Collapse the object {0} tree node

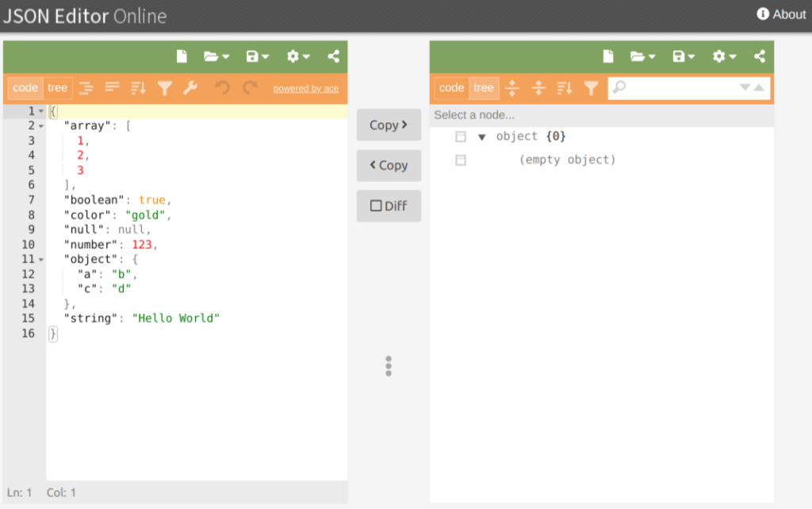(483, 136)
